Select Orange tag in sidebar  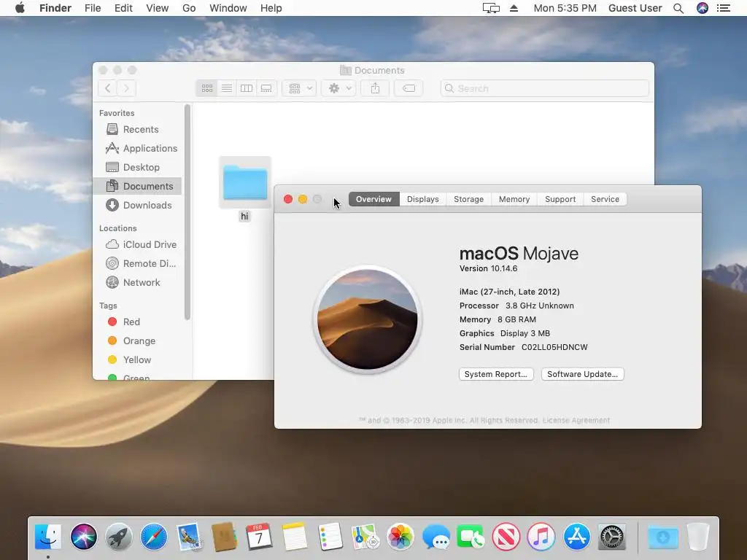coord(139,341)
